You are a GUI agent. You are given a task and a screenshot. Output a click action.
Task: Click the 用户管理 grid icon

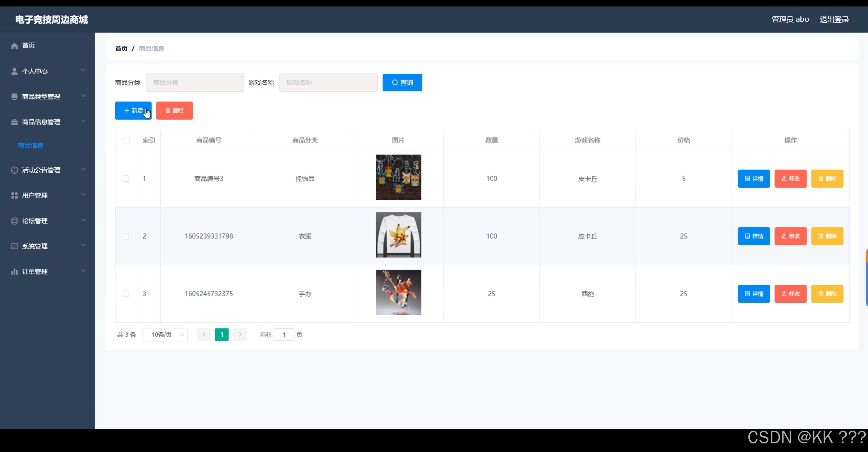pyautogui.click(x=14, y=195)
